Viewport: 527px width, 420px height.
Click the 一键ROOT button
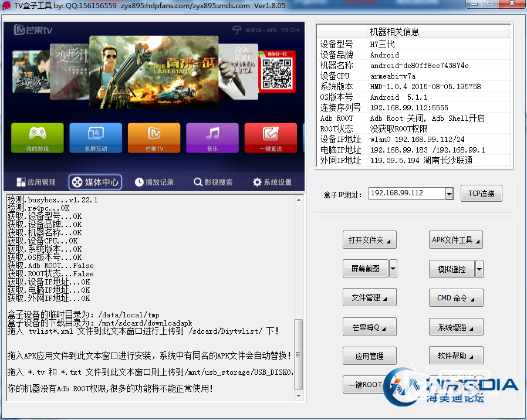coord(366,385)
